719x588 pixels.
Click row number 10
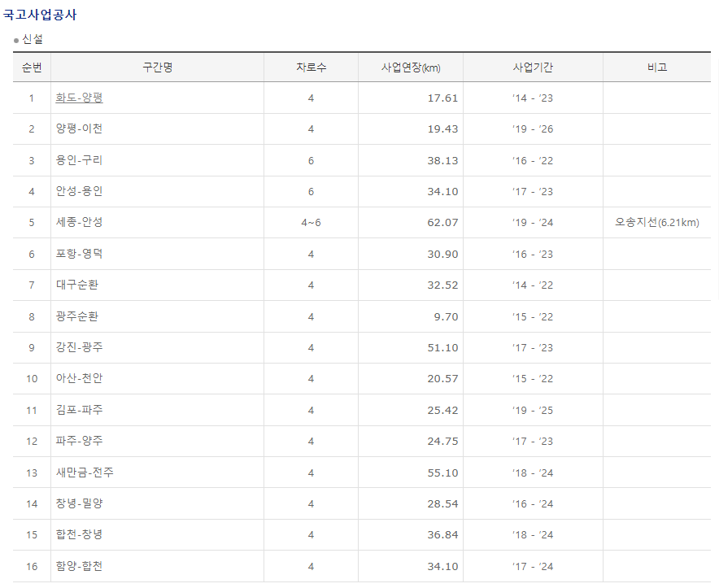(32, 378)
